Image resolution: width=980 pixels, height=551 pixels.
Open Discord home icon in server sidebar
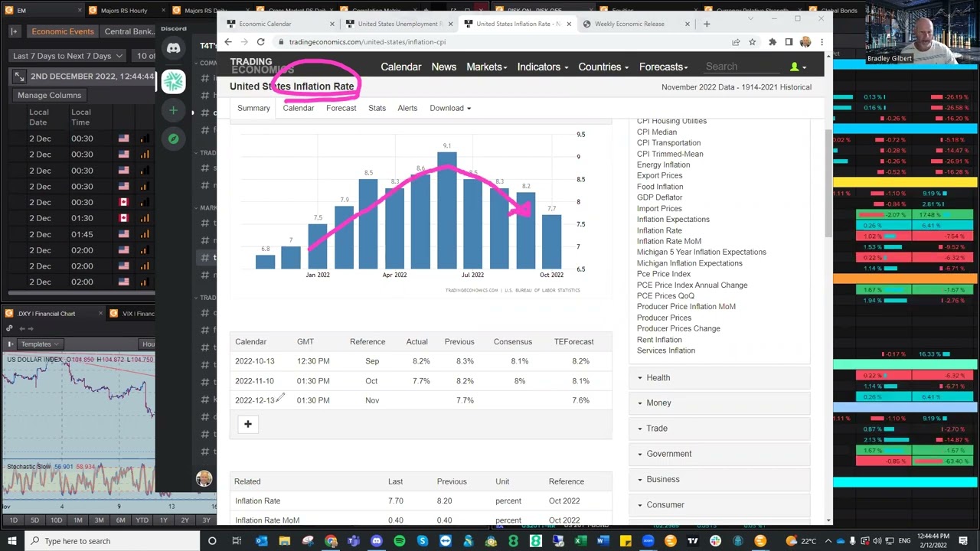click(x=174, y=49)
